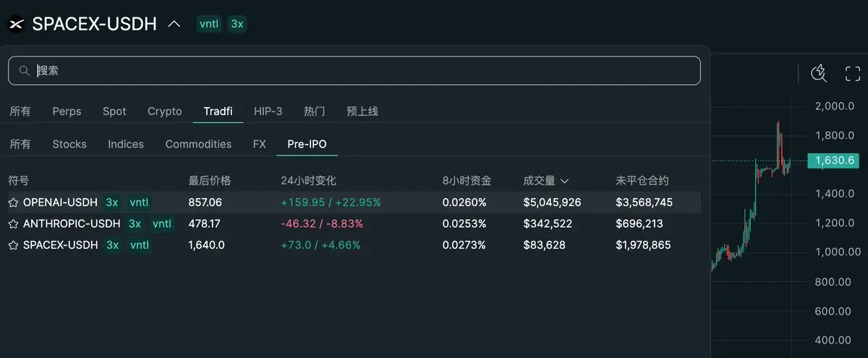Switch to the Spot tab
The height and width of the screenshot is (358, 868).
114,111
